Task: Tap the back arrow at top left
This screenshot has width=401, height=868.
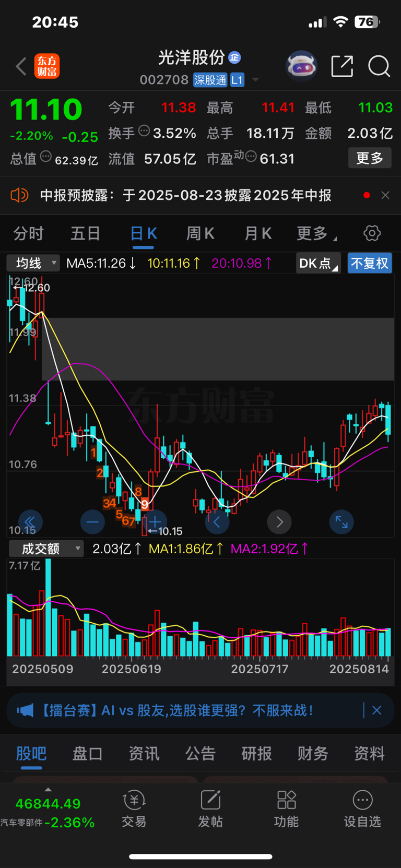Action: (21, 67)
